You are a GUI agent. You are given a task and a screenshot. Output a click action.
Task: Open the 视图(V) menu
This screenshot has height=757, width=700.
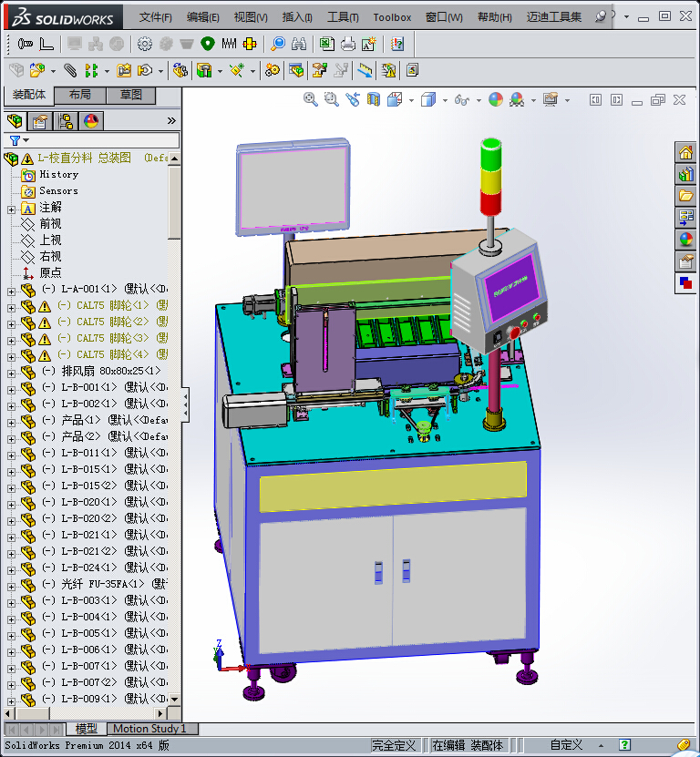pos(251,17)
